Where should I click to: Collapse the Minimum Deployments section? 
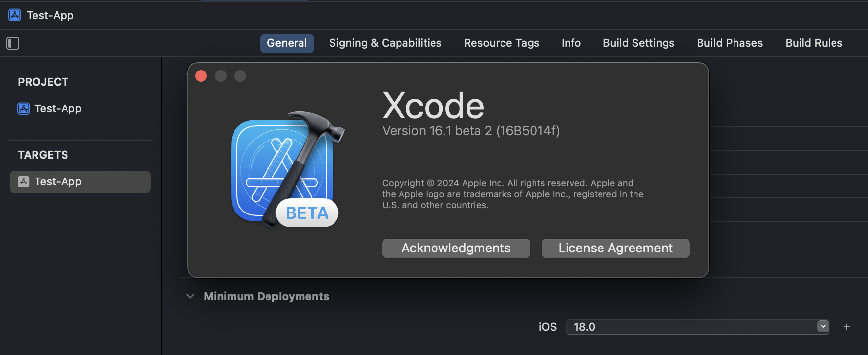click(190, 296)
